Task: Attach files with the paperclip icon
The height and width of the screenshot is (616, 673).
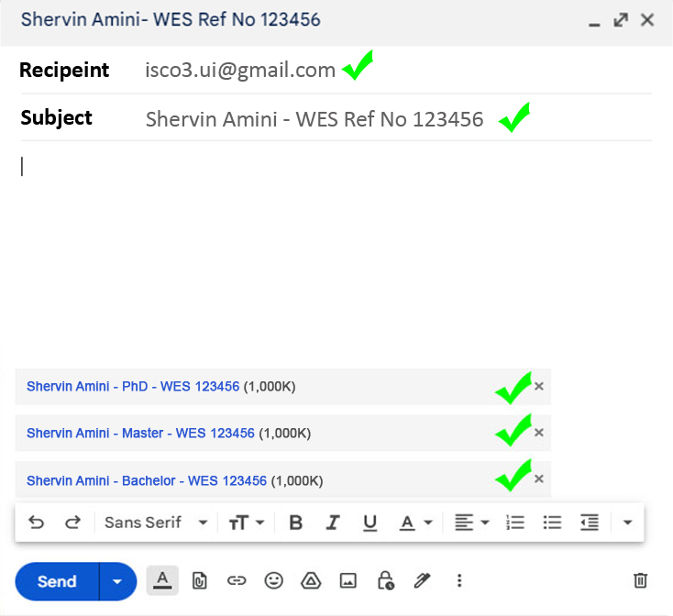Action: (x=199, y=581)
